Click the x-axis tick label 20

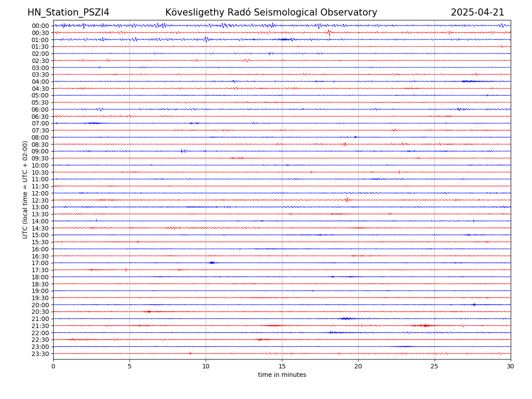[358, 367]
